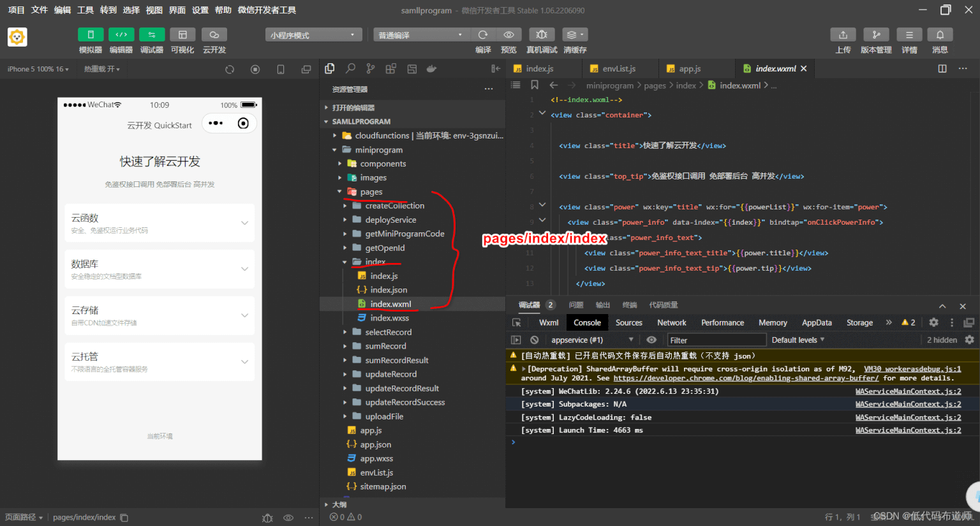Open the enabling-shared-array-buffer link
980x526 pixels.
746,378
